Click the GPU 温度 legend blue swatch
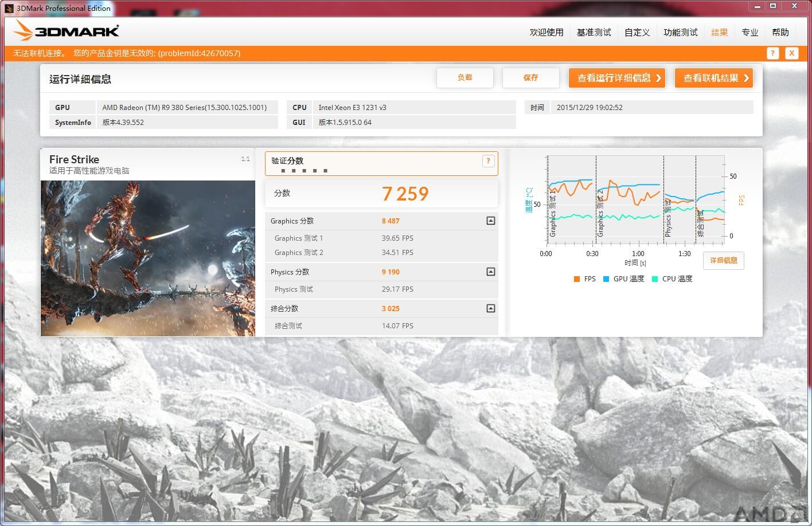Viewport: 812px width, 526px height. (606, 279)
